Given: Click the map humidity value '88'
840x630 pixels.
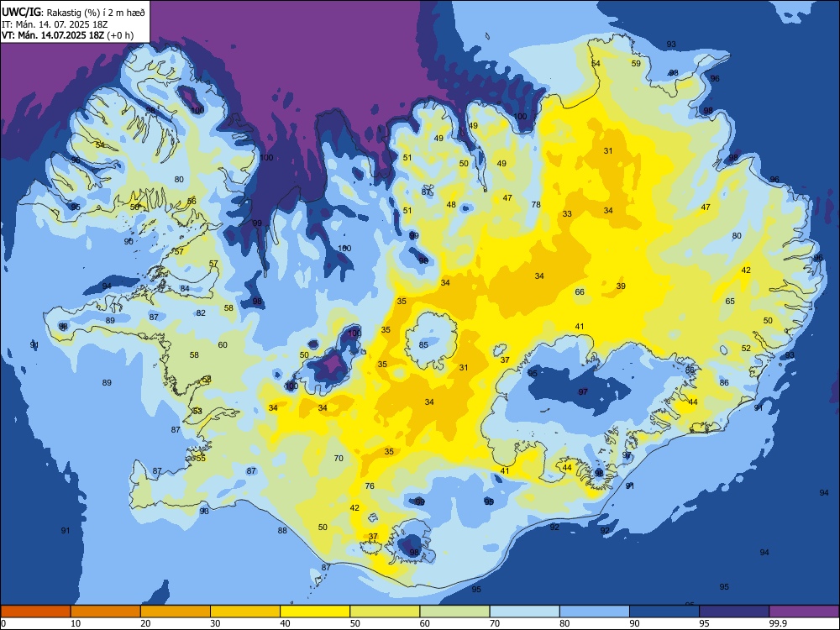Looking at the screenshot, I should pyautogui.click(x=282, y=530).
